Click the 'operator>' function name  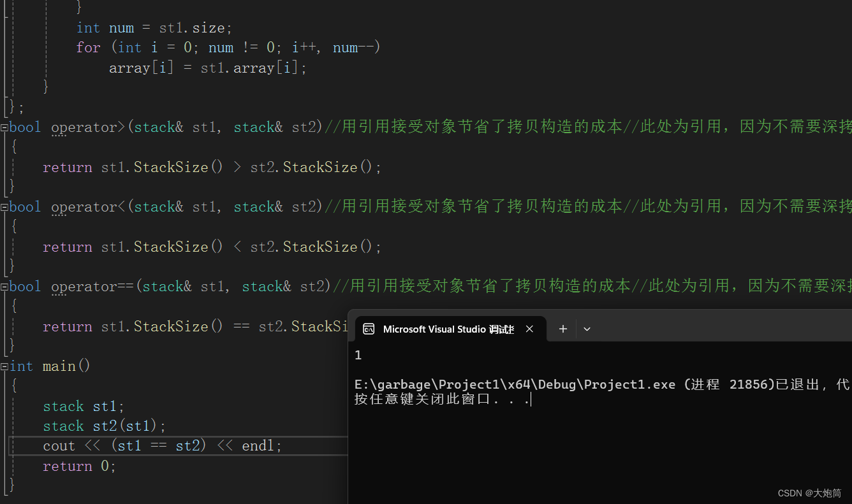pos(89,127)
